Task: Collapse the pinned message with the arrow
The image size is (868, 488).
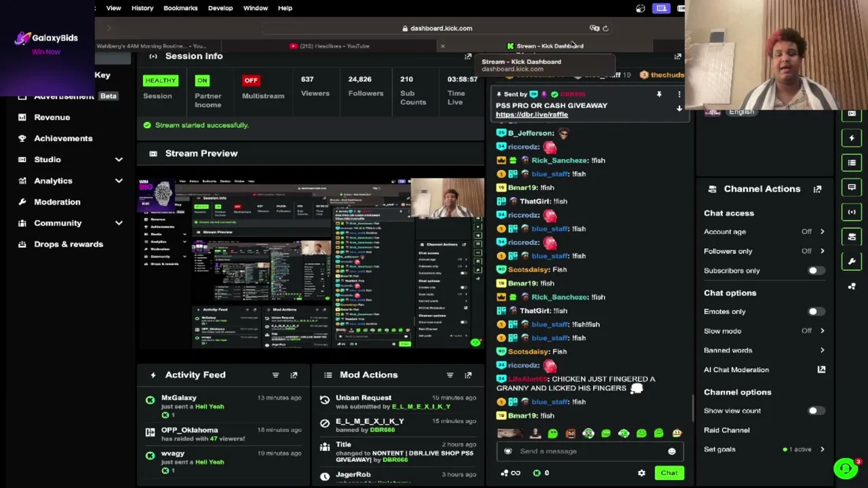Action: [x=679, y=108]
